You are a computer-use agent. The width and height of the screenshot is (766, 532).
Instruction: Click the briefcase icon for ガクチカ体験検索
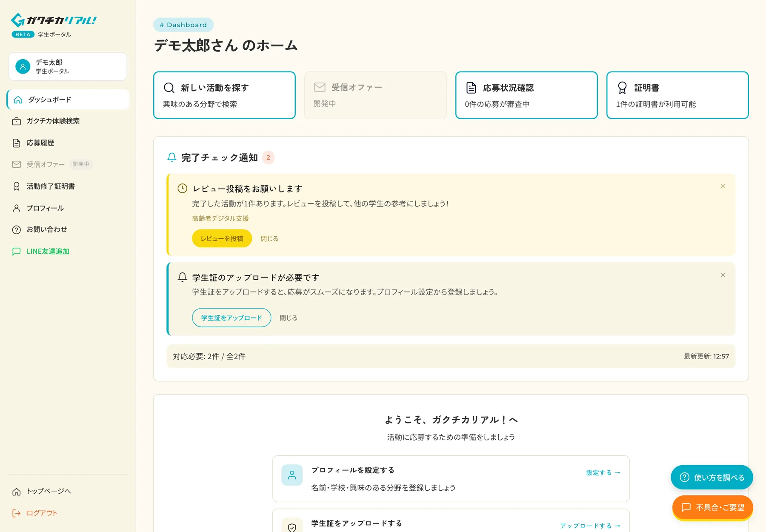point(17,121)
